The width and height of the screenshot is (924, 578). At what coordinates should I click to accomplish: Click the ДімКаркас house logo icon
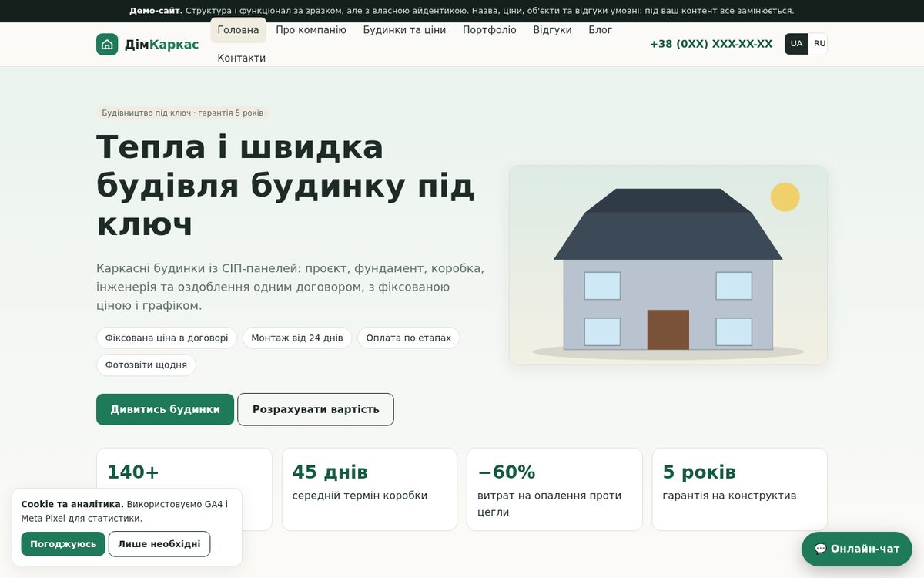107,44
